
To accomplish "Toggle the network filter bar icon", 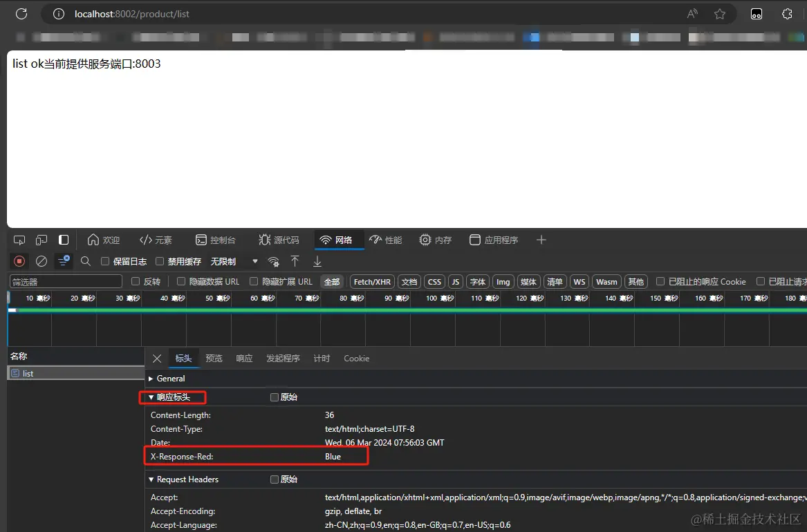I will [64, 261].
